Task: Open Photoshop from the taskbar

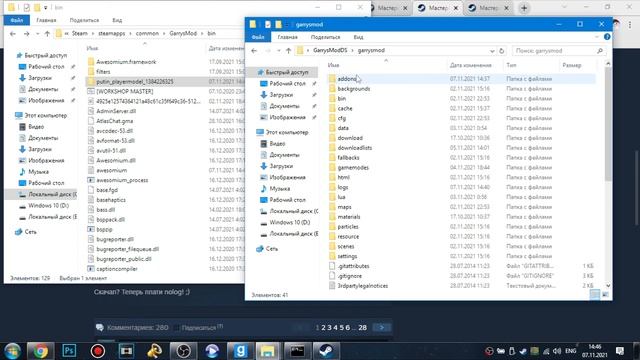Action: tap(69, 351)
